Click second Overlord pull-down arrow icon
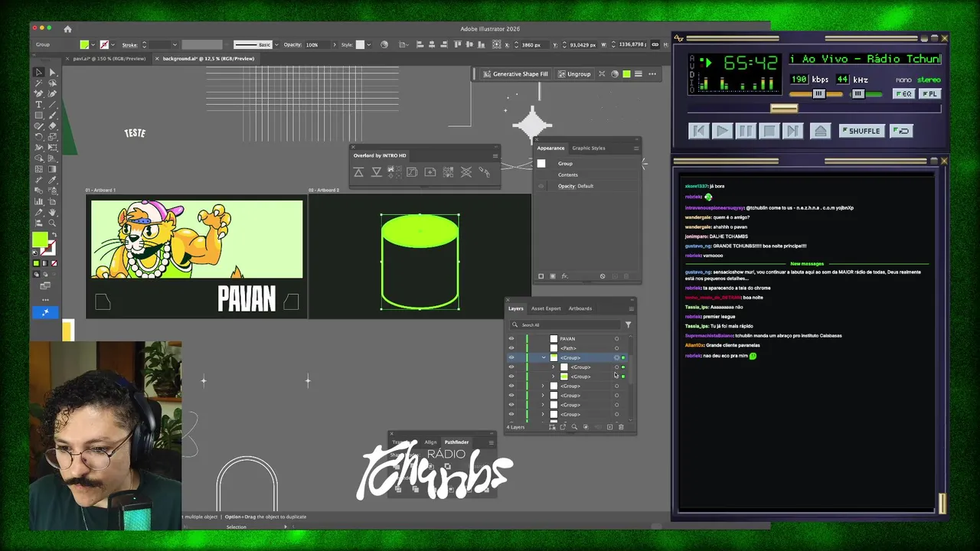This screenshot has width=980, height=551. pyautogui.click(x=376, y=172)
